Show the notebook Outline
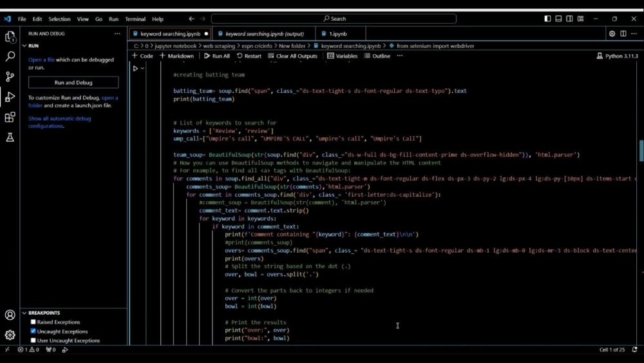This screenshot has height=363, width=644. [377, 56]
